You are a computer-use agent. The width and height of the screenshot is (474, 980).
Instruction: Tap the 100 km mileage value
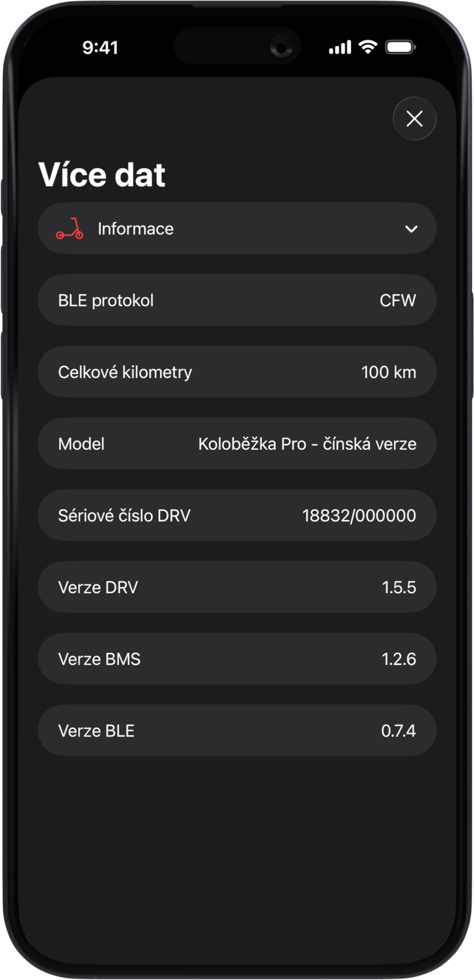(388, 372)
